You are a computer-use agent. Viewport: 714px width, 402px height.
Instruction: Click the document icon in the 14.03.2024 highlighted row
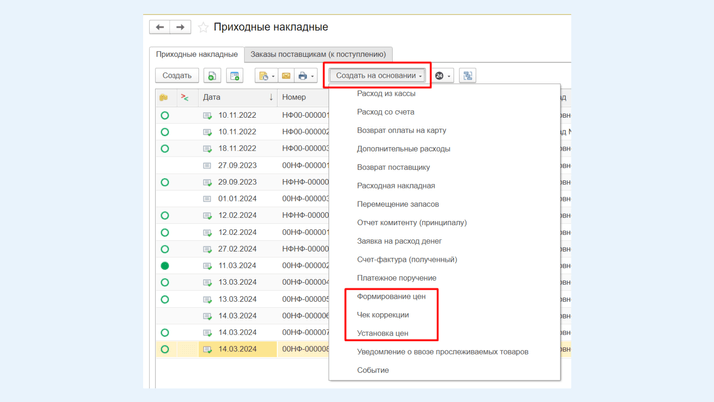tap(208, 350)
